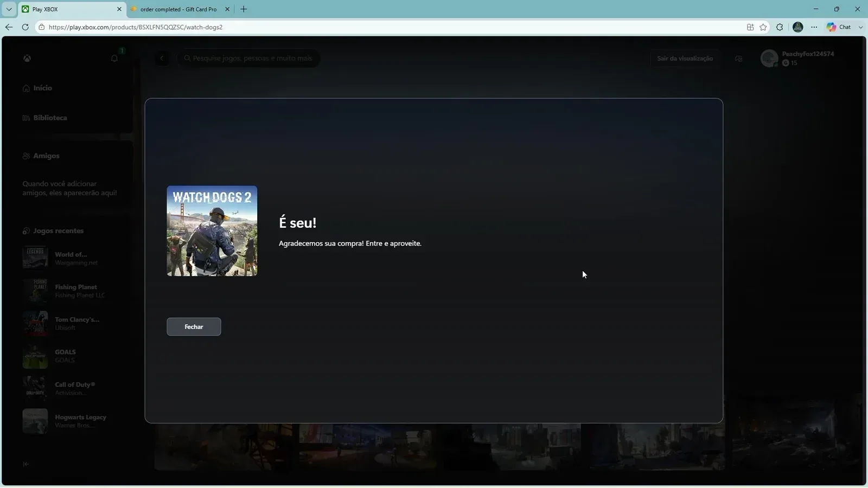Open browser profile avatar
This screenshot has width=868, height=488.
point(798,27)
